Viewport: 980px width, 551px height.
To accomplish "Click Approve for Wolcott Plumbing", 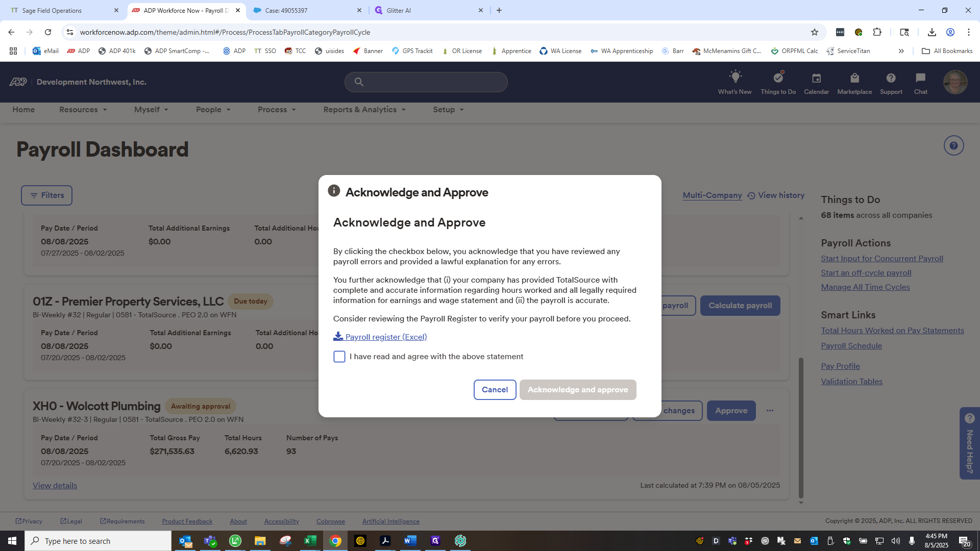I will coord(731,411).
